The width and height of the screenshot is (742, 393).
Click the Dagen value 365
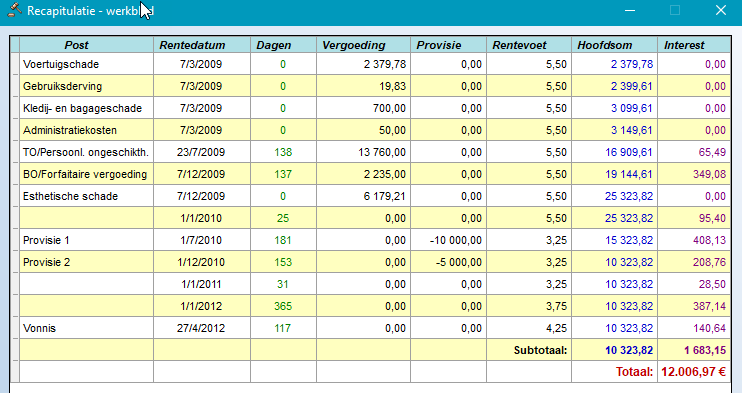coord(283,306)
